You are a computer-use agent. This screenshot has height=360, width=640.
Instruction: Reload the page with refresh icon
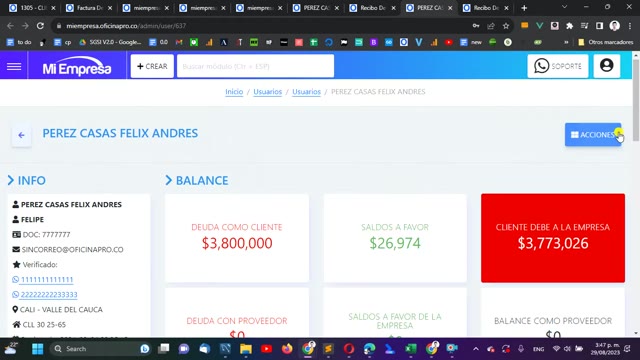[40, 26]
